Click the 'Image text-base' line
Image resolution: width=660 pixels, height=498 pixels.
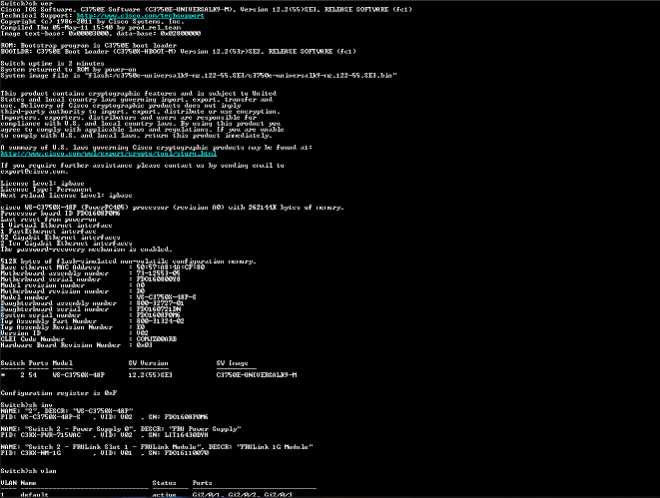(x=101, y=33)
